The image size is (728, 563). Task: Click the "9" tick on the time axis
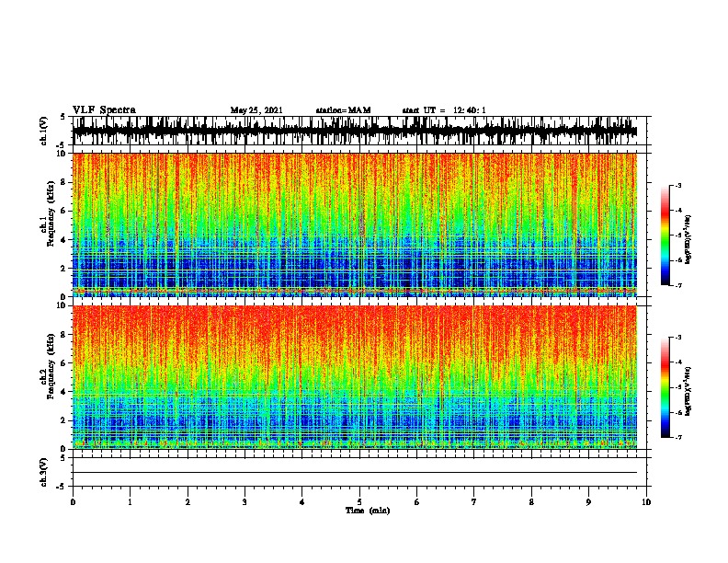click(588, 502)
